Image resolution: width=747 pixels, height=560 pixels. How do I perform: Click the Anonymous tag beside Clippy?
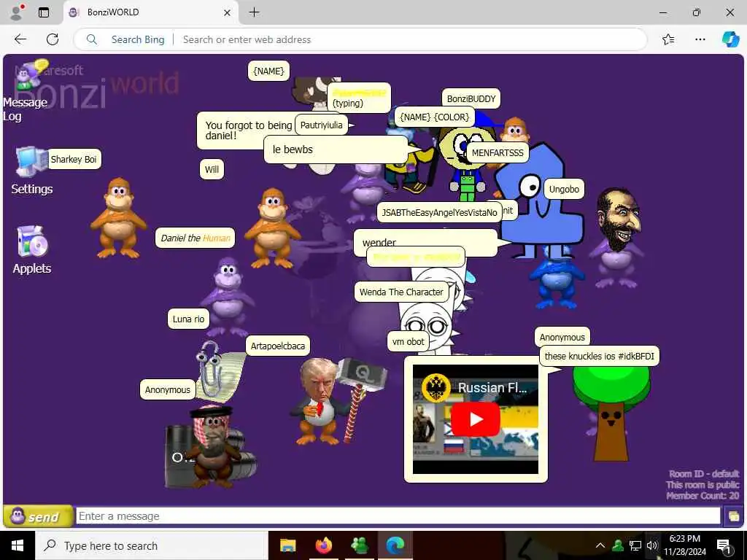pyautogui.click(x=167, y=389)
